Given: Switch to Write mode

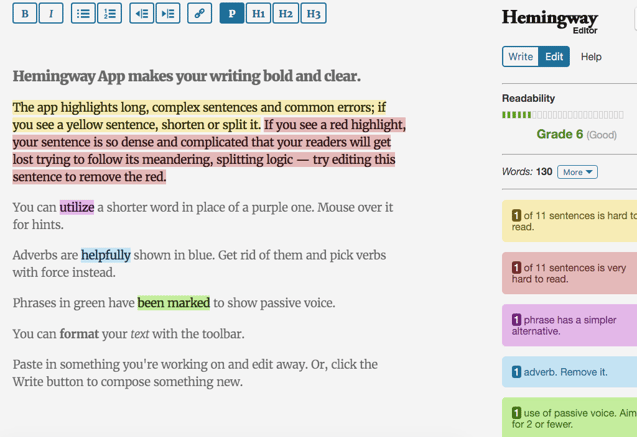Looking at the screenshot, I should tap(521, 57).
